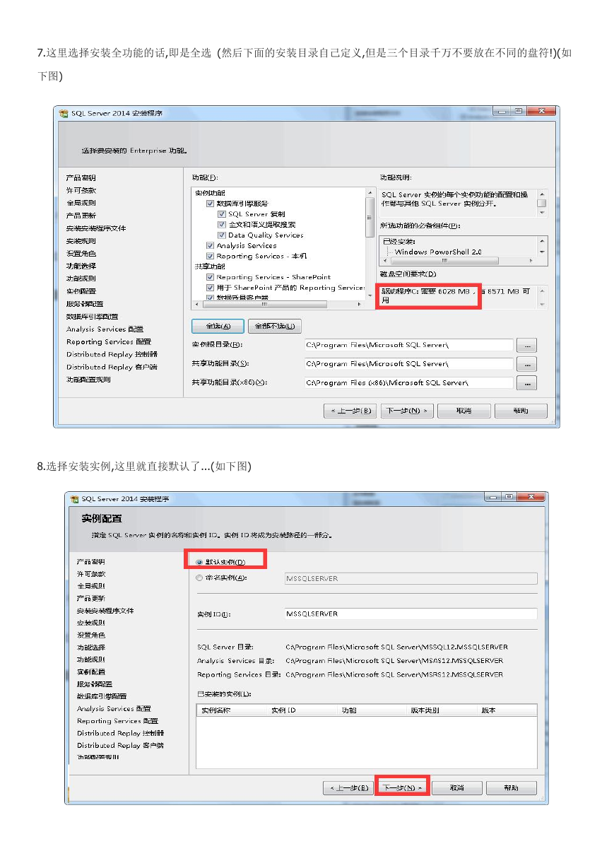Choose the 命名实例(A) radio button
The image size is (614, 868).
pyautogui.click(x=199, y=578)
